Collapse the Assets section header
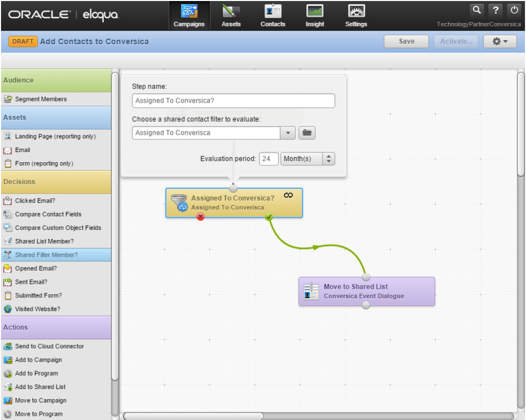The height and width of the screenshot is (420, 526). point(56,117)
